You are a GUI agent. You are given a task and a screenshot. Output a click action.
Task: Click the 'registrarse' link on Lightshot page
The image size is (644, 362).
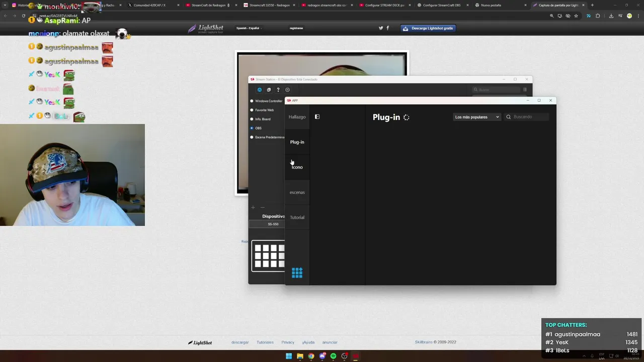coord(296,28)
